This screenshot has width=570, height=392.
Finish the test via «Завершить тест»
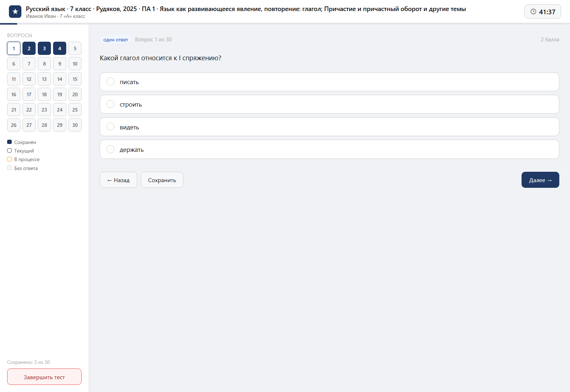point(44,377)
